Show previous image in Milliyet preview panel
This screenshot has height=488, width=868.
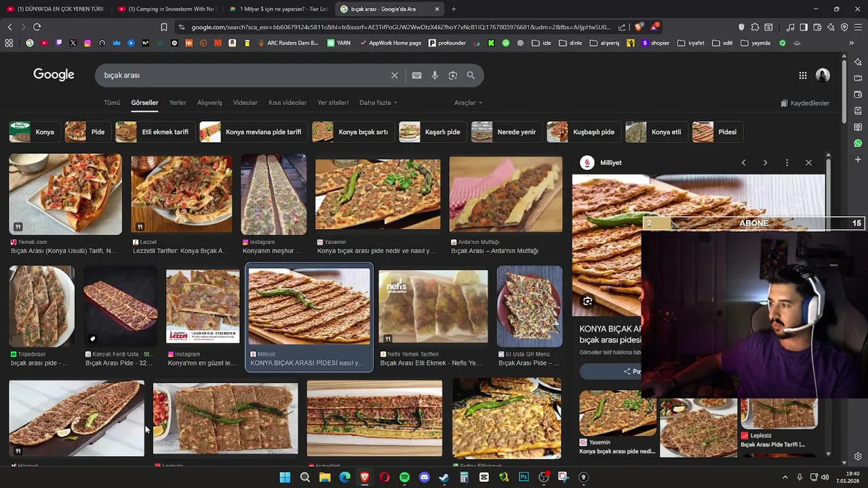[743, 163]
